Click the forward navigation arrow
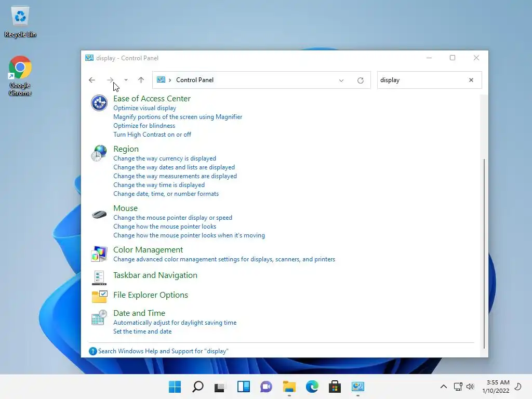The width and height of the screenshot is (532, 399). click(x=110, y=80)
